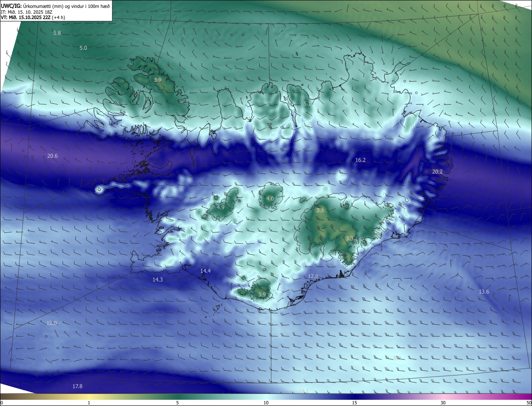Click the 15 tick on the colour scale

point(355,403)
